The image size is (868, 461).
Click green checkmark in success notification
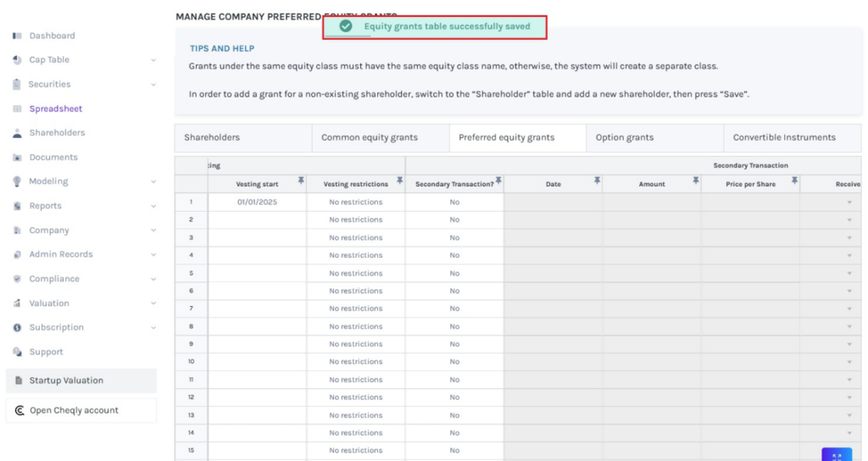click(346, 26)
